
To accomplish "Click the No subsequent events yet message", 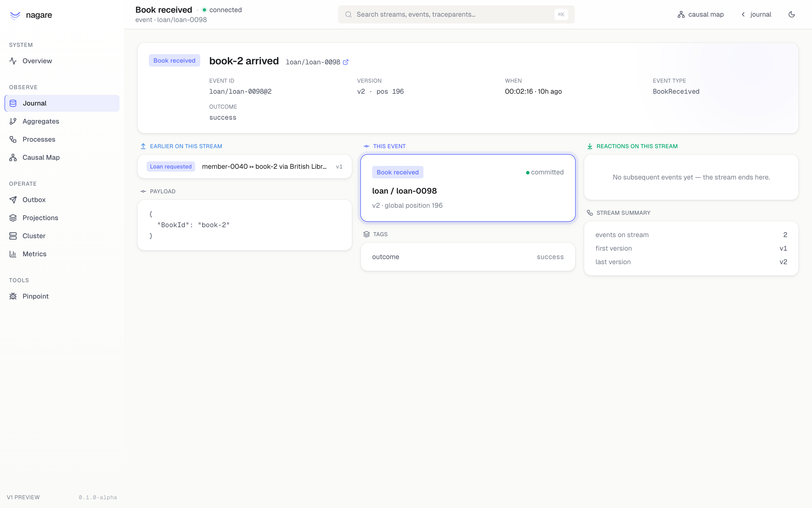I will [x=691, y=178].
